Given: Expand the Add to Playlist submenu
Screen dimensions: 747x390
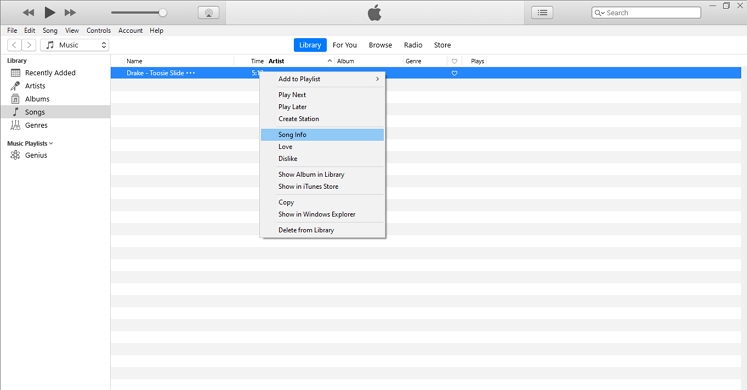Looking at the screenshot, I should pyautogui.click(x=323, y=79).
